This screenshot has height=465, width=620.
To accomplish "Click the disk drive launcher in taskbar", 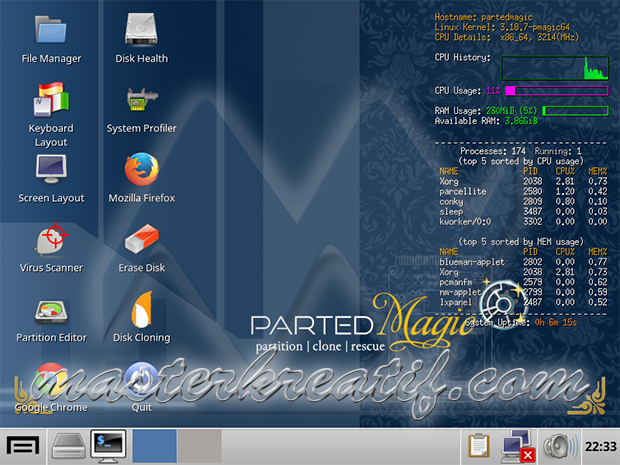I will pos(68,446).
